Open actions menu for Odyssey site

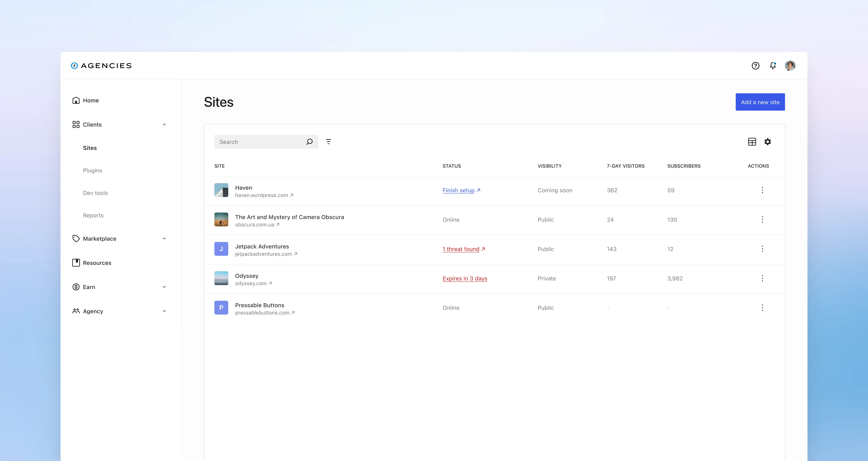pyautogui.click(x=763, y=278)
